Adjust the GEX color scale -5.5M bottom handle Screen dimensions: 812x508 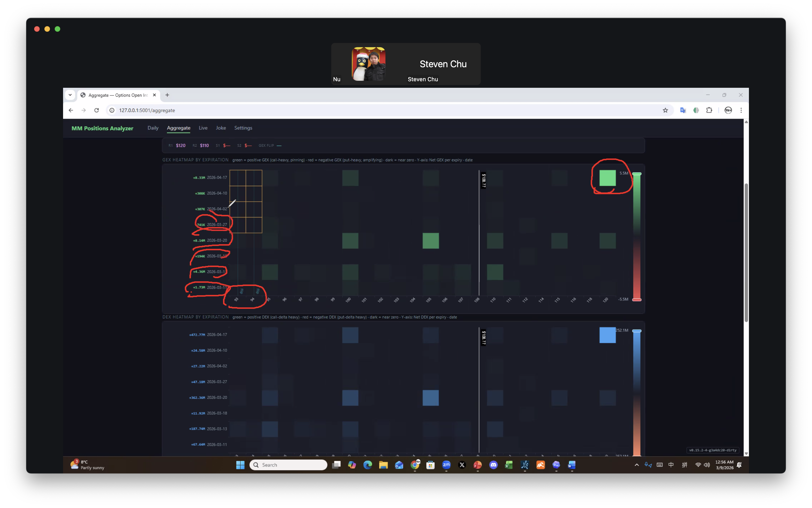637,299
